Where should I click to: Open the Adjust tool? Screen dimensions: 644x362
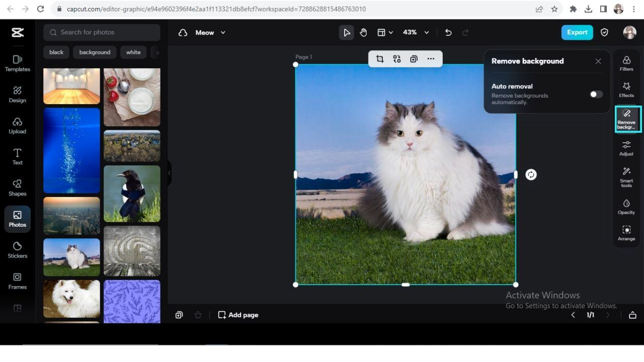pos(626,148)
